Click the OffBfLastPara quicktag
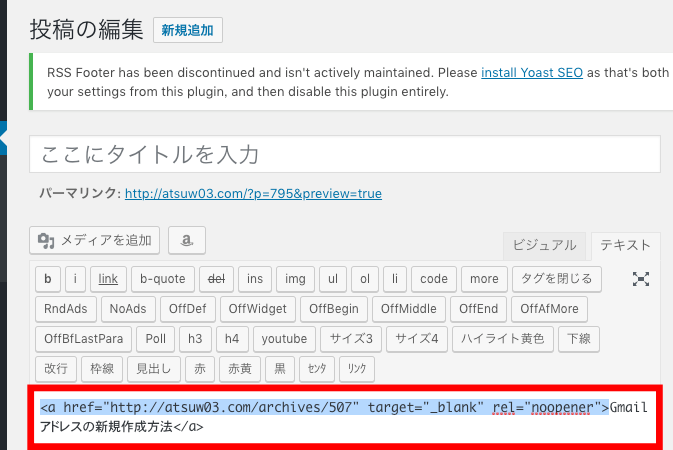This screenshot has height=450, width=673. pyautogui.click(x=83, y=339)
